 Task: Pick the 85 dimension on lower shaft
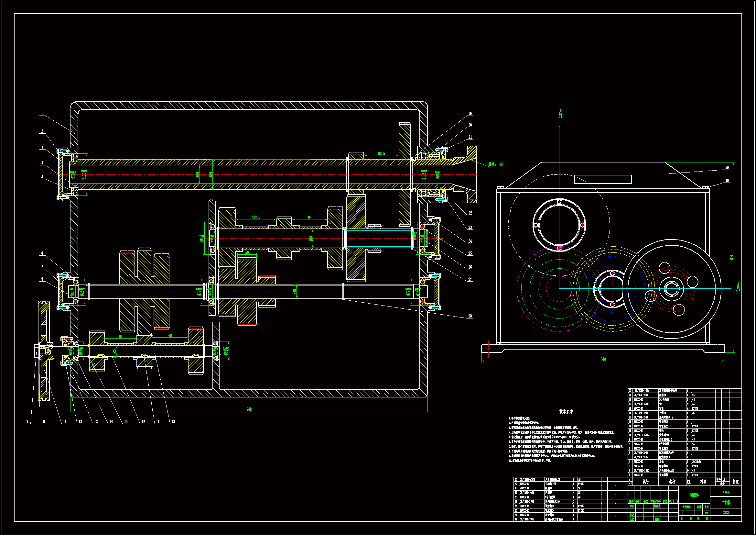pyautogui.click(x=121, y=337)
